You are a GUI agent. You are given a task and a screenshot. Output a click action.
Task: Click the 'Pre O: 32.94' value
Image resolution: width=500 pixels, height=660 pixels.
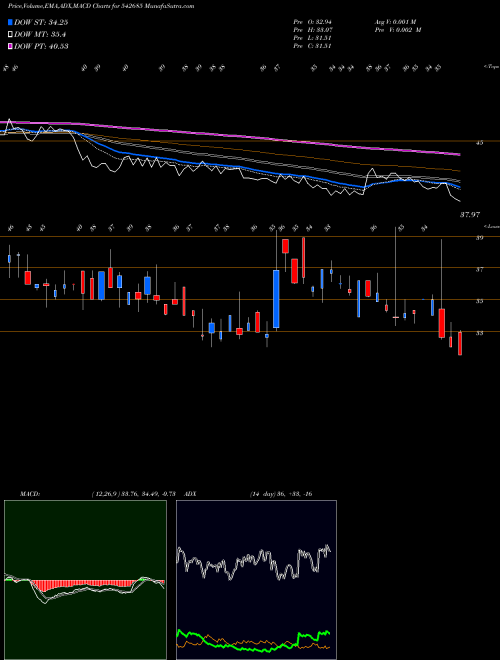tap(313, 22)
